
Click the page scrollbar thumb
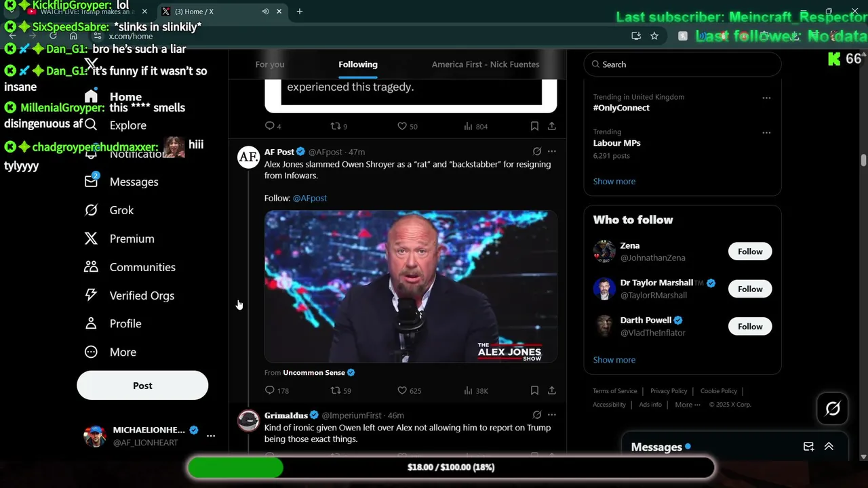point(863,160)
